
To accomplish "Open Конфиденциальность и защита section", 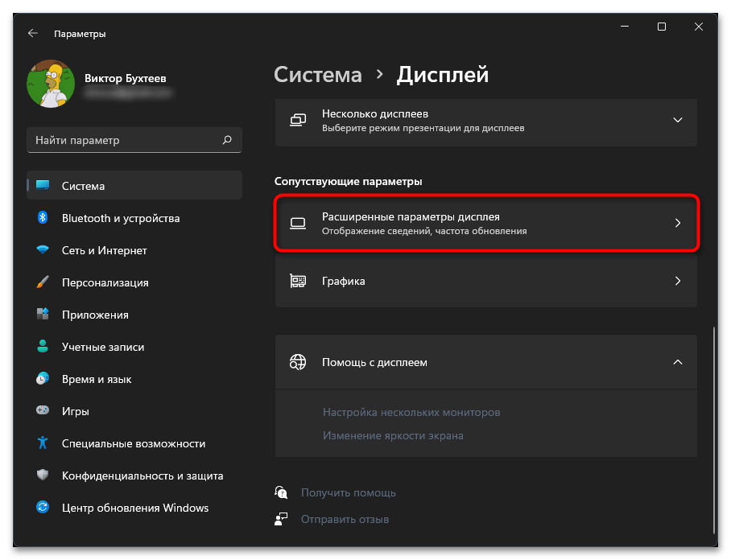I will click(x=134, y=476).
